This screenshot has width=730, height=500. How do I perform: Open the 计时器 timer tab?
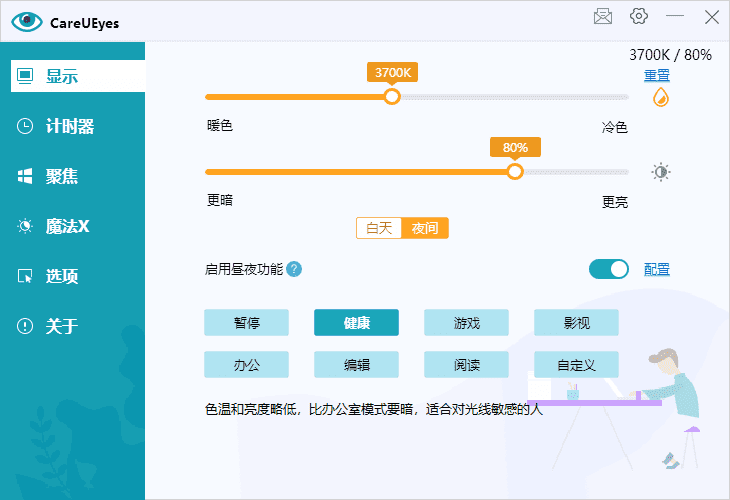[x=70, y=126]
